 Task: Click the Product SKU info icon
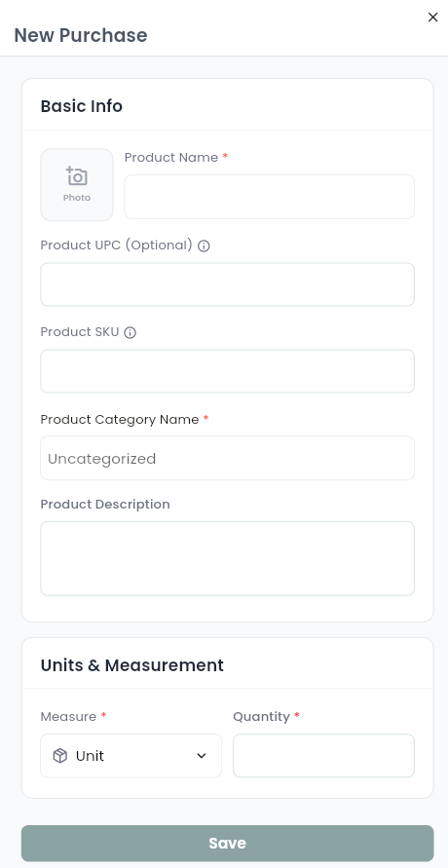pos(130,333)
